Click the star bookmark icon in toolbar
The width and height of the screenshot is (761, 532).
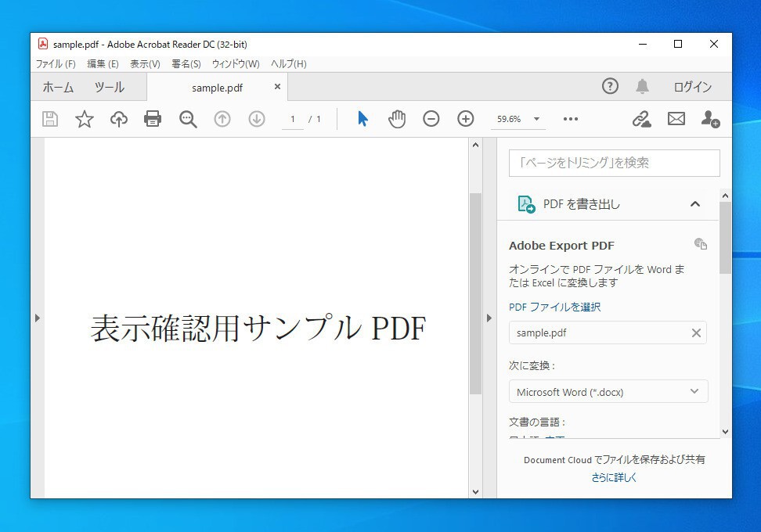click(x=85, y=119)
